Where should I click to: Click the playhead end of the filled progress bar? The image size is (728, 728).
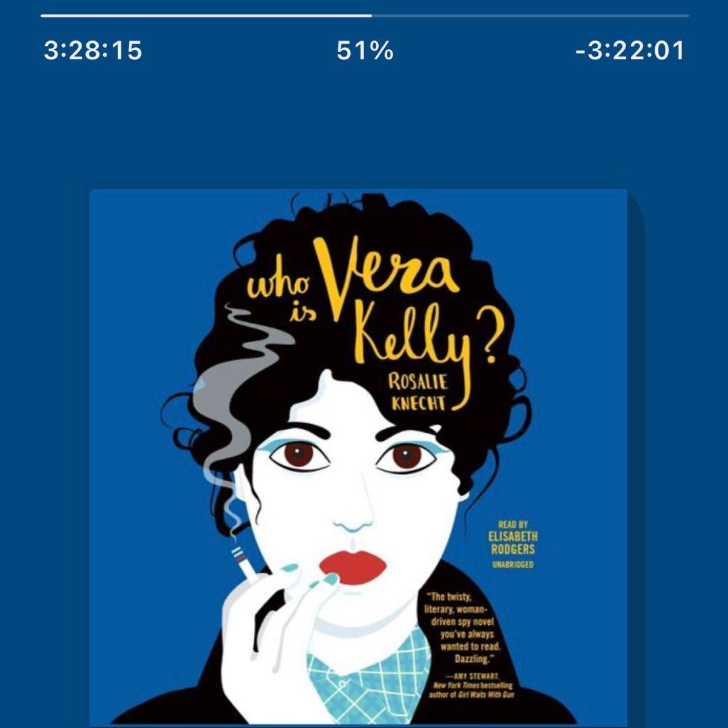coord(371,16)
